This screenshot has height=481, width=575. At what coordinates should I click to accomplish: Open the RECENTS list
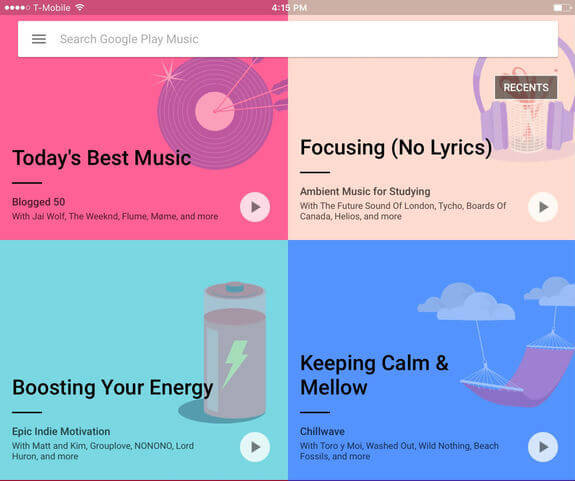(x=526, y=88)
